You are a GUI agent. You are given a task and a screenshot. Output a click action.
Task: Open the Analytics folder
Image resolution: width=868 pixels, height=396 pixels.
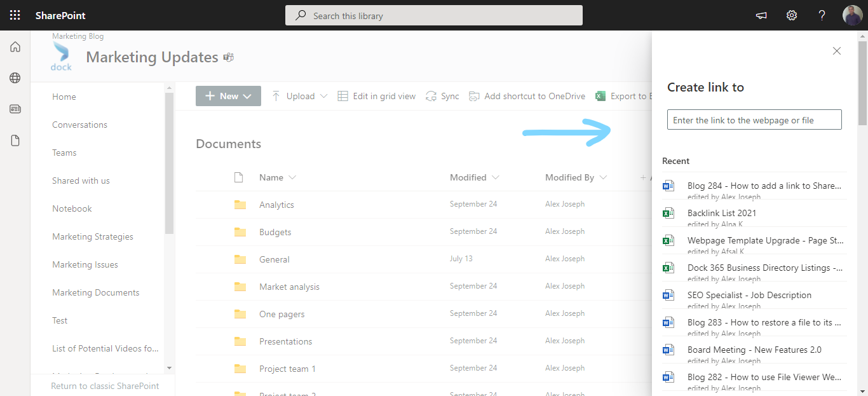[276, 204]
